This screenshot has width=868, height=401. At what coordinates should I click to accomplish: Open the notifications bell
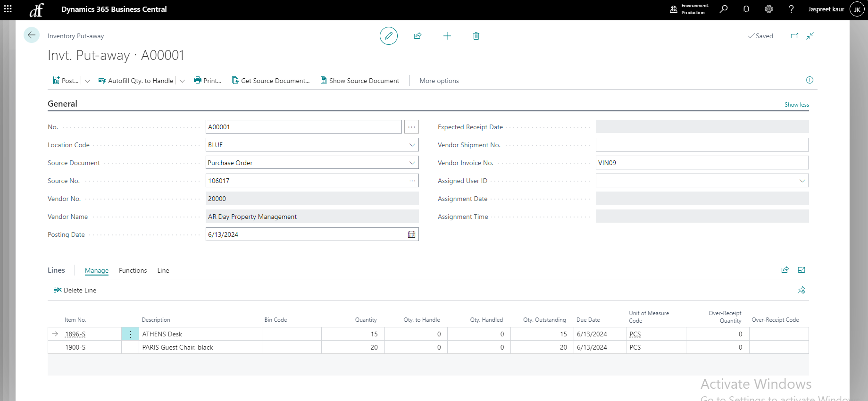(746, 9)
